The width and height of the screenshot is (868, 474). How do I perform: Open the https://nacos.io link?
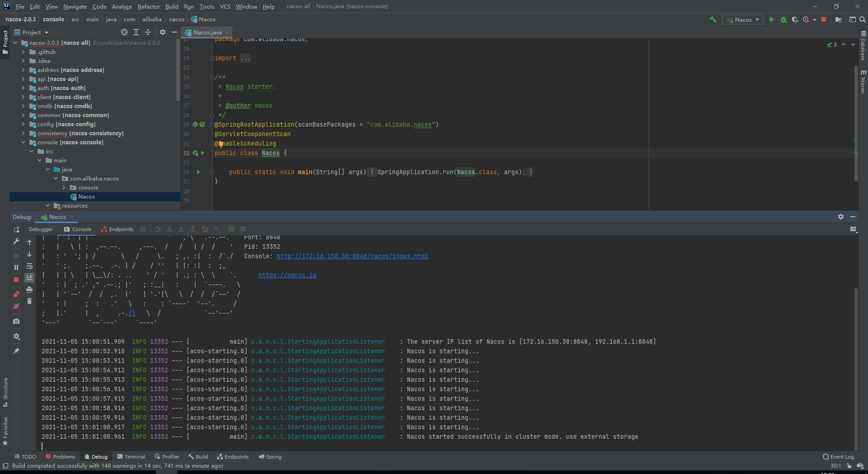pyautogui.click(x=287, y=275)
